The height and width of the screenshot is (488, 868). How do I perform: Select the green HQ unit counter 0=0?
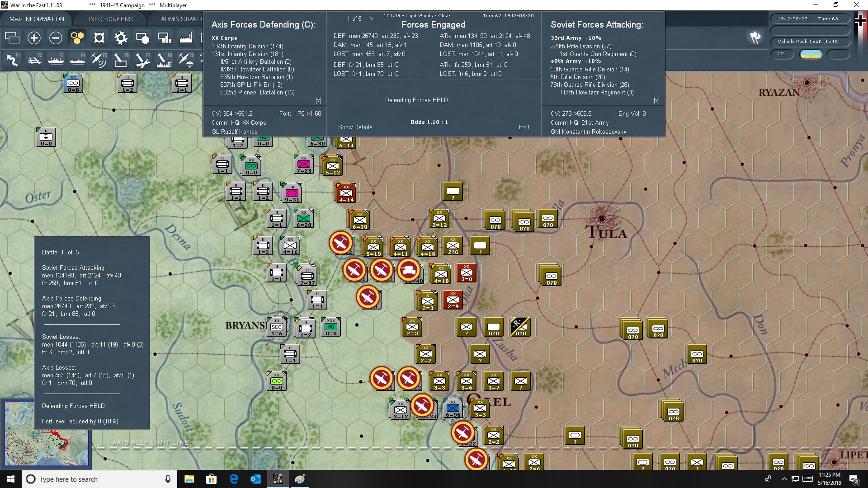coord(331,327)
